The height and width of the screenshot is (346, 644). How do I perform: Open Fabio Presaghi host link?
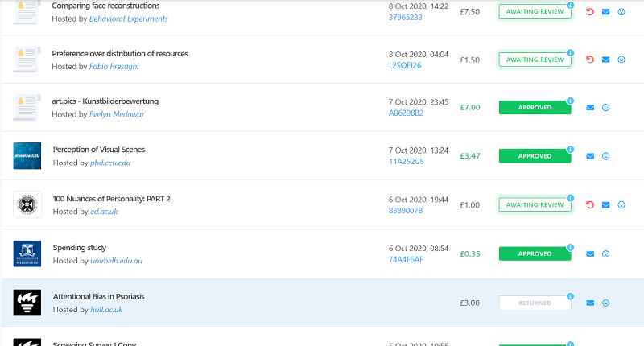[x=114, y=67]
